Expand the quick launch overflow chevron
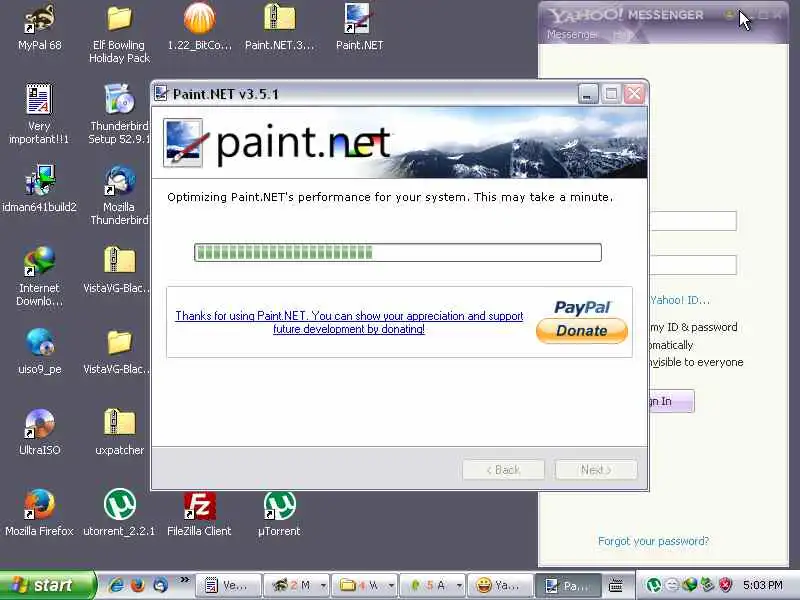Image resolution: width=800 pixels, height=600 pixels. 184,580
